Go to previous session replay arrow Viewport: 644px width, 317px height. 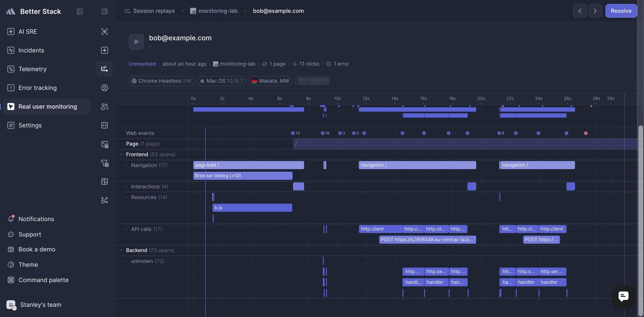[x=580, y=11]
